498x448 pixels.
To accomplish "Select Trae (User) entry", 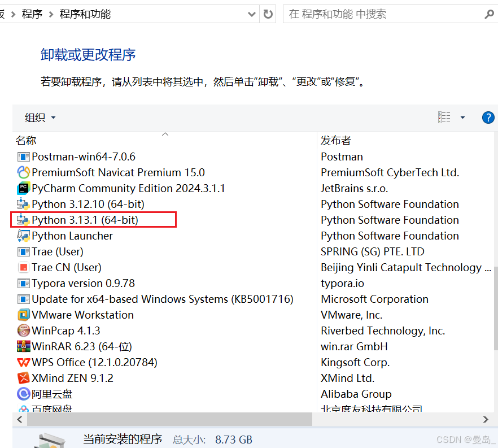I will (58, 251).
